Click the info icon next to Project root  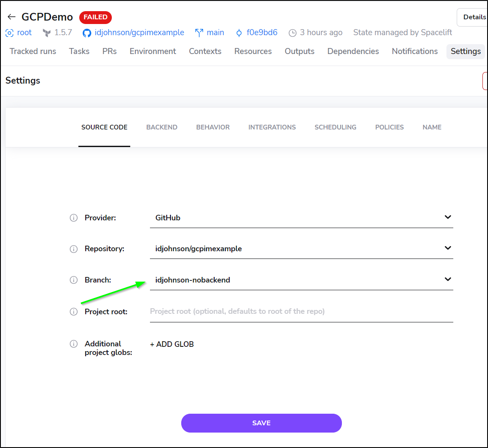74,312
